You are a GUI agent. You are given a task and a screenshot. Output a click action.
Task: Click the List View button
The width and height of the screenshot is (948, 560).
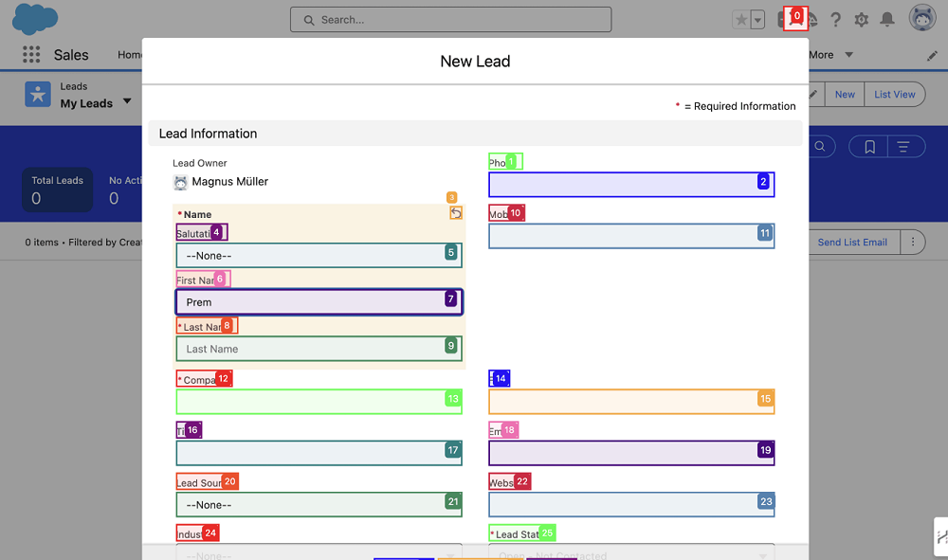click(894, 94)
